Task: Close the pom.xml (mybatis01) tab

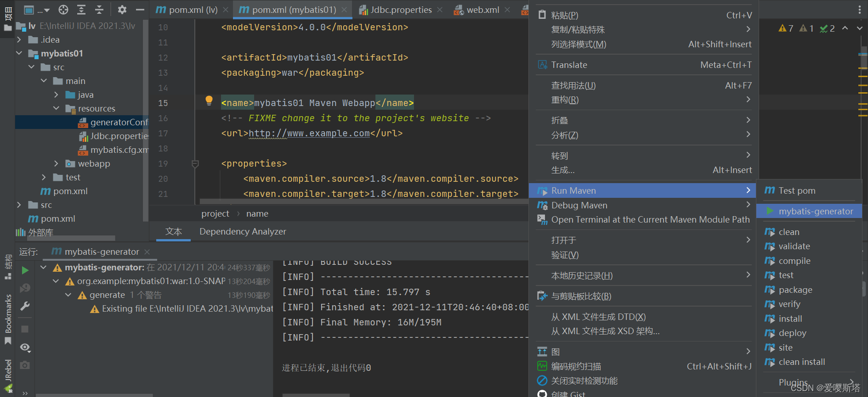Action: (x=344, y=10)
